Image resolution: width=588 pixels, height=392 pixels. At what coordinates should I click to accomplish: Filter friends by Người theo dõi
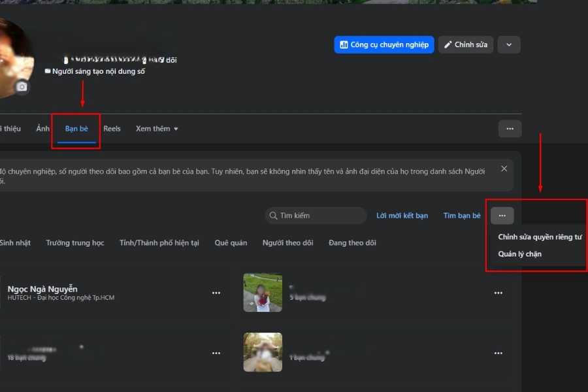[287, 243]
